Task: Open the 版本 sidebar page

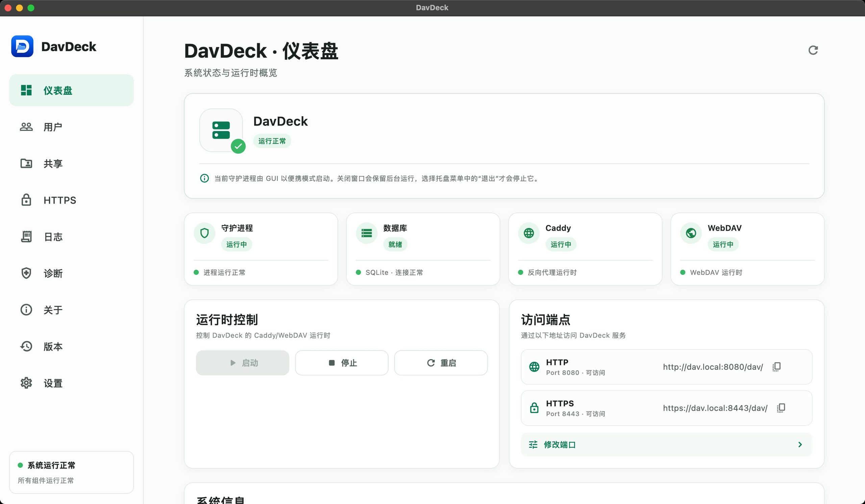Action: pyautogui.click(x=71, y=346)
